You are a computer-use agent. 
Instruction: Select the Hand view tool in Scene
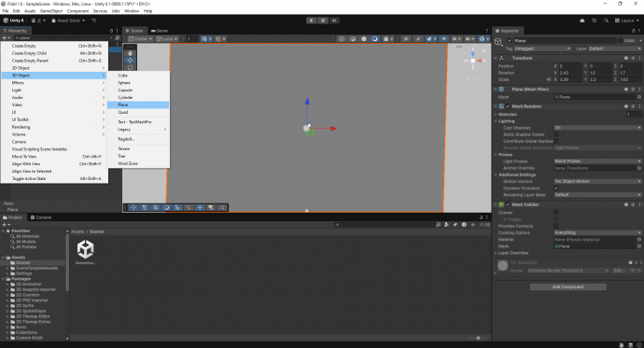[x=130, y=53]
